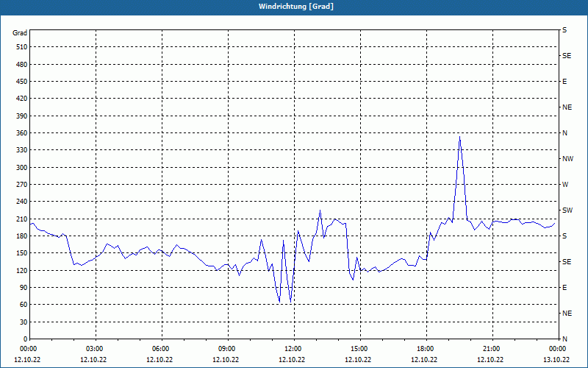Click the 360 y-axis label
Viewport: 588px width, 368px height.
[x=22, y=133]
